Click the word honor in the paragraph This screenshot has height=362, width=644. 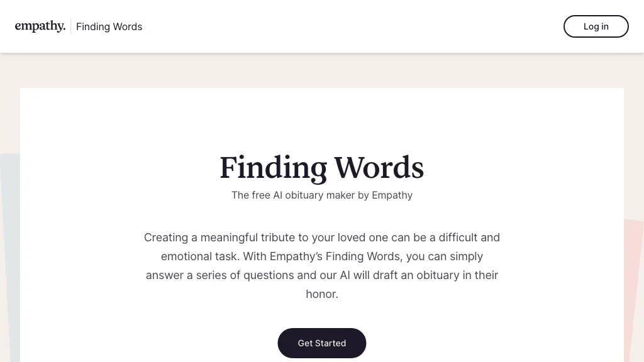tap(322, 293)
